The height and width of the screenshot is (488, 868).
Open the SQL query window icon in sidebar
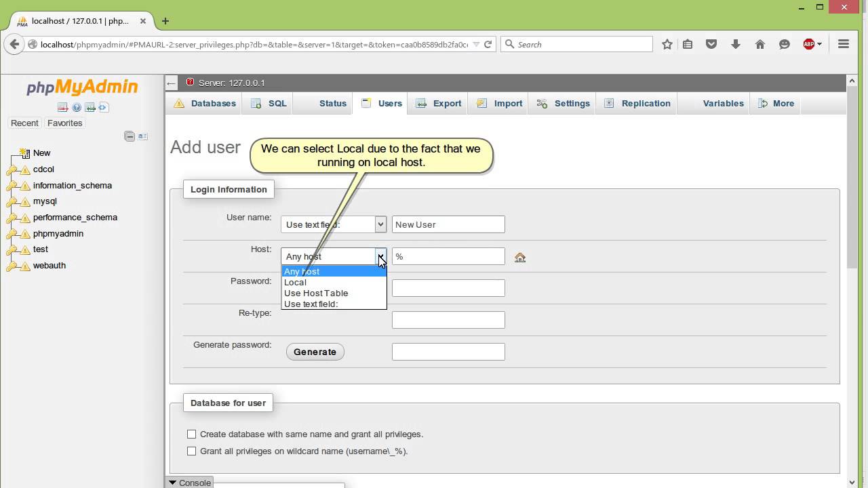click(x=90, y=107)
